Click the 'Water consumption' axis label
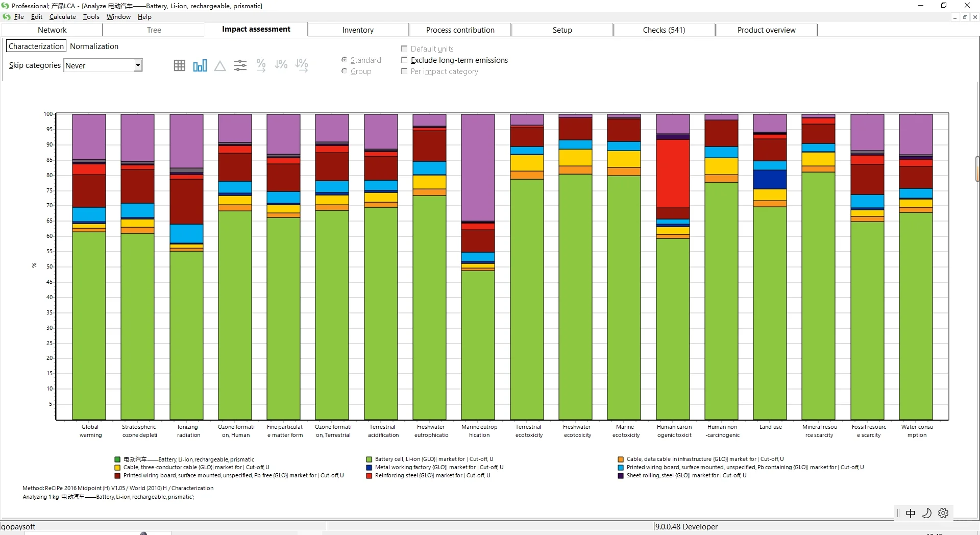The width and height of the screenshot is (980, 535). [x=917, y=431]
